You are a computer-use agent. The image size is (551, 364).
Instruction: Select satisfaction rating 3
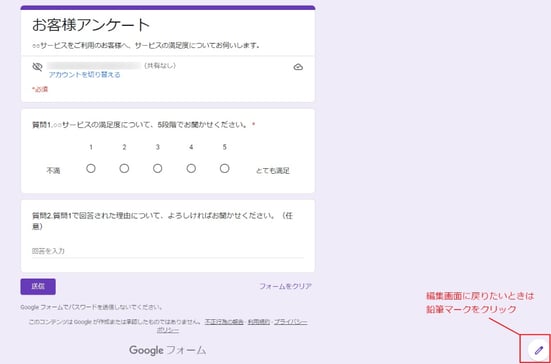pos(157,169)
